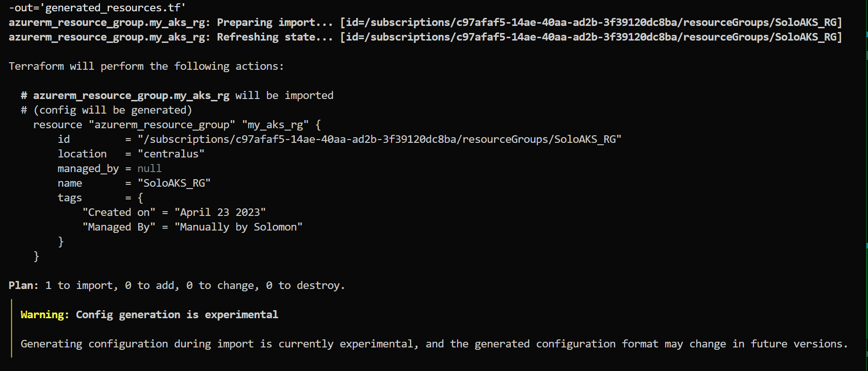Screen dimensions: 868x371
Task: Click the yellow 'Warning:' label
Action: pyautogui.click(x=45, y=315)
